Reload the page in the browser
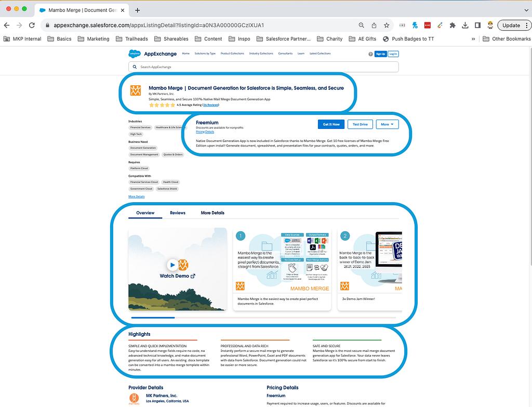 pos(32,25)
